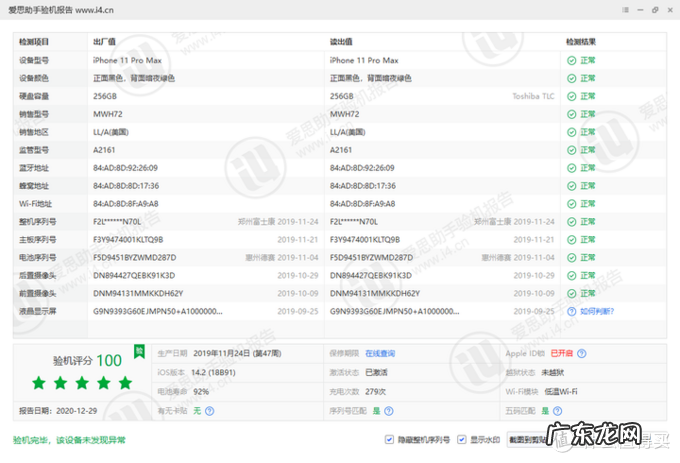
Task: Click the green check icon in 设备颜色 row
Action: pos(572,78)
